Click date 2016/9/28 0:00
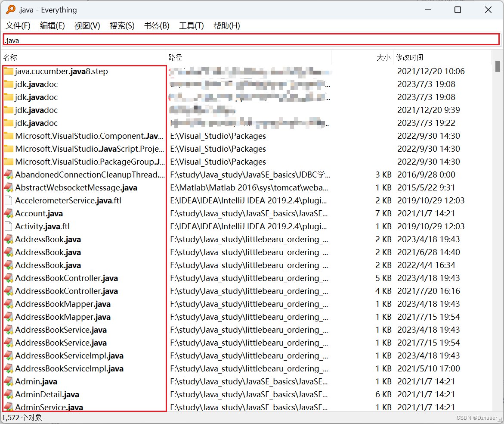The height and width of the screenshot is (424, 504). click(426, 175)
